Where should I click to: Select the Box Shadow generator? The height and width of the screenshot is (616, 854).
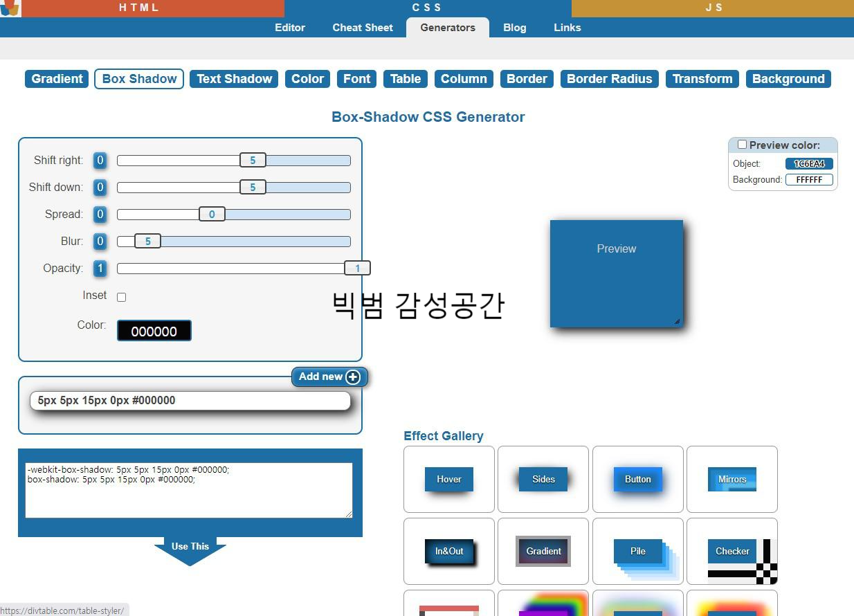pos(139,79)
